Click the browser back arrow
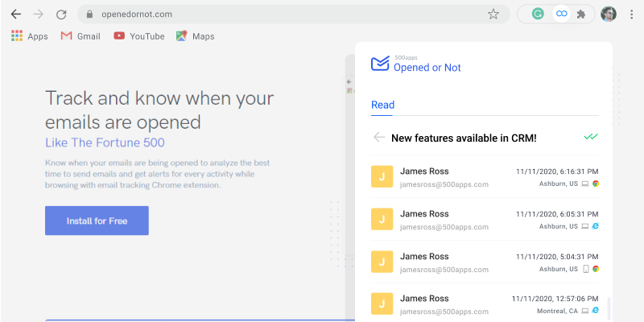This screenshot has width=644, height=322. click(15, 14)
